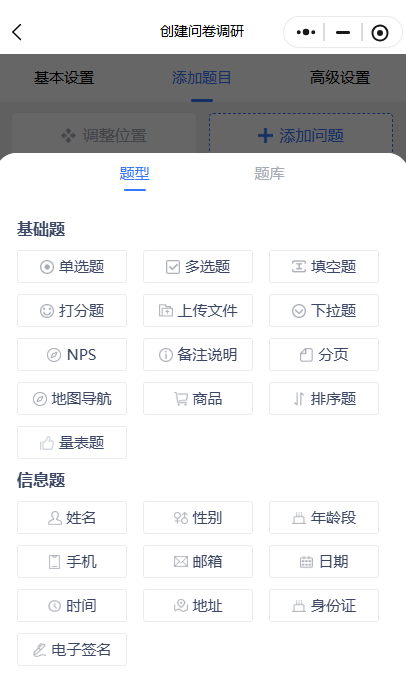Add the 商品 shopping cart item

pos(198,399)
